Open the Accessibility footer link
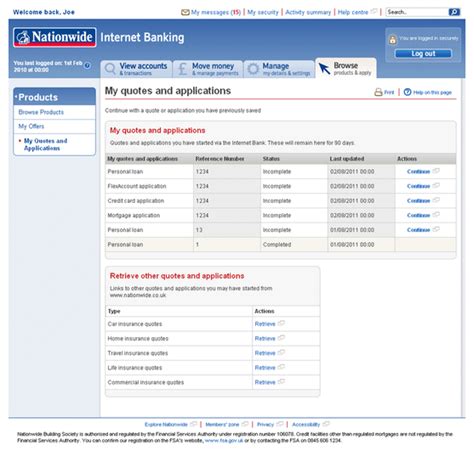This screenshot has width=474, height=456. 306,424
